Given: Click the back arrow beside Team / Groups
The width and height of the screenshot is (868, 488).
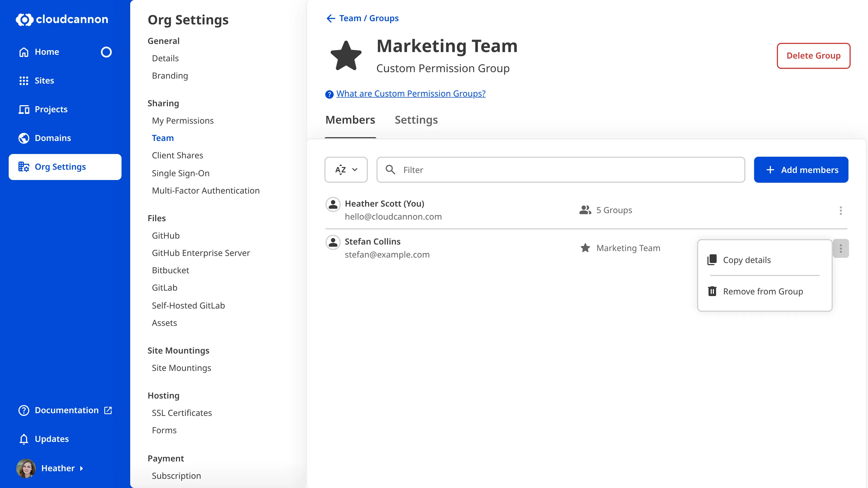Looking at the screenshot, I should 331,18.
